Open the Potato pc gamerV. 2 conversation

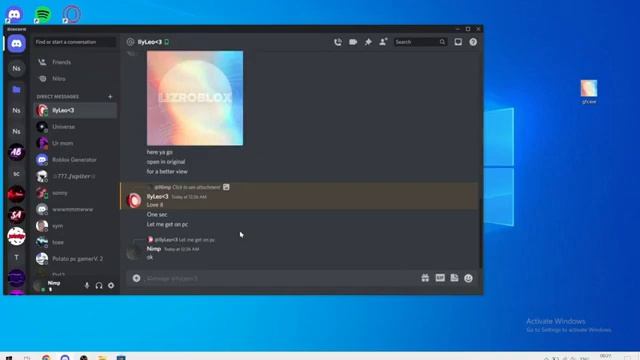(75, 259)
